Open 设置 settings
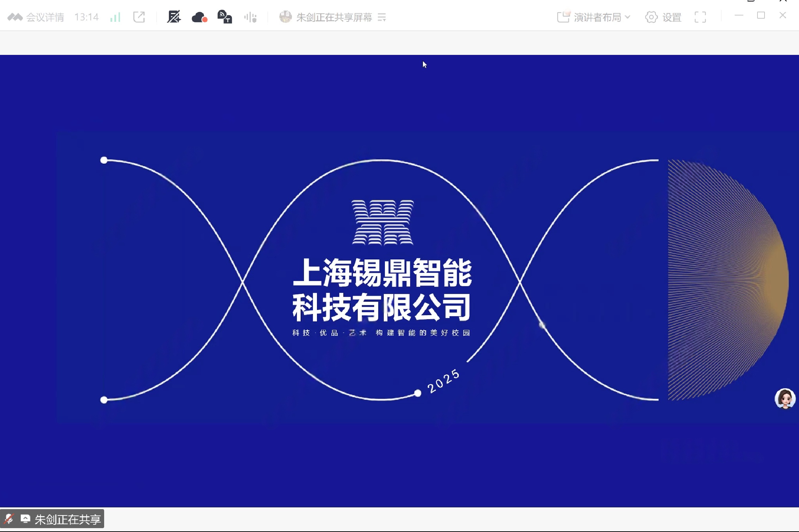This screenshot has width=799, height=532. point(672,17)
